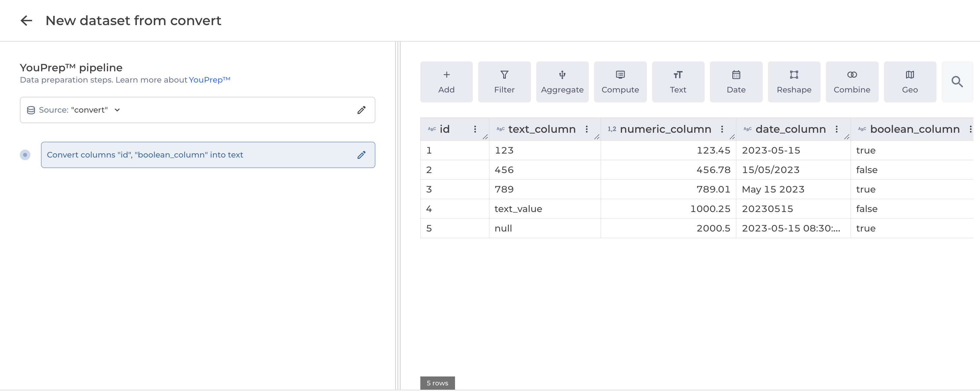Click the vertical panel divider
The height and width of the screenshot is (391, 980).
pos(398,215)
